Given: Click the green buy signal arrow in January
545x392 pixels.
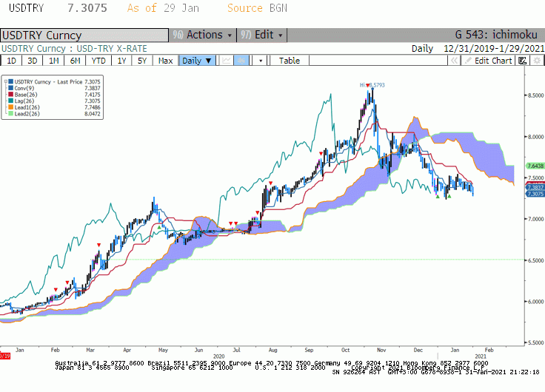Looking at the screenshot, I should pyautogui.click(x=449, y=197).
